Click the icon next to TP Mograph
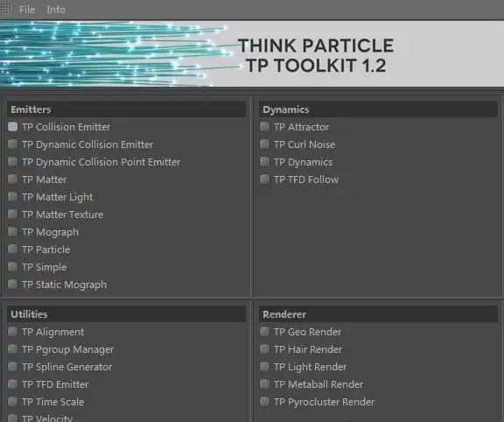 click(x=12, y=232)
